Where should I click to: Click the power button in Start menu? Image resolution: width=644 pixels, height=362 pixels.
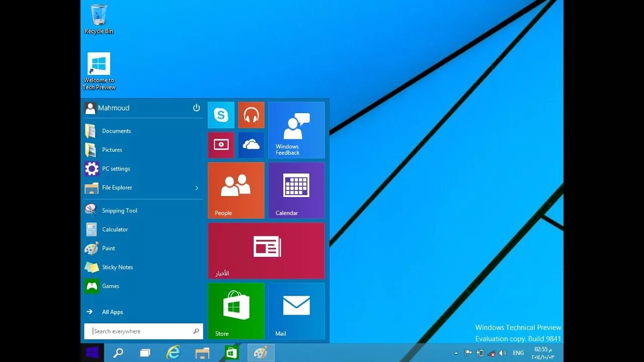[x=196, y=108]
